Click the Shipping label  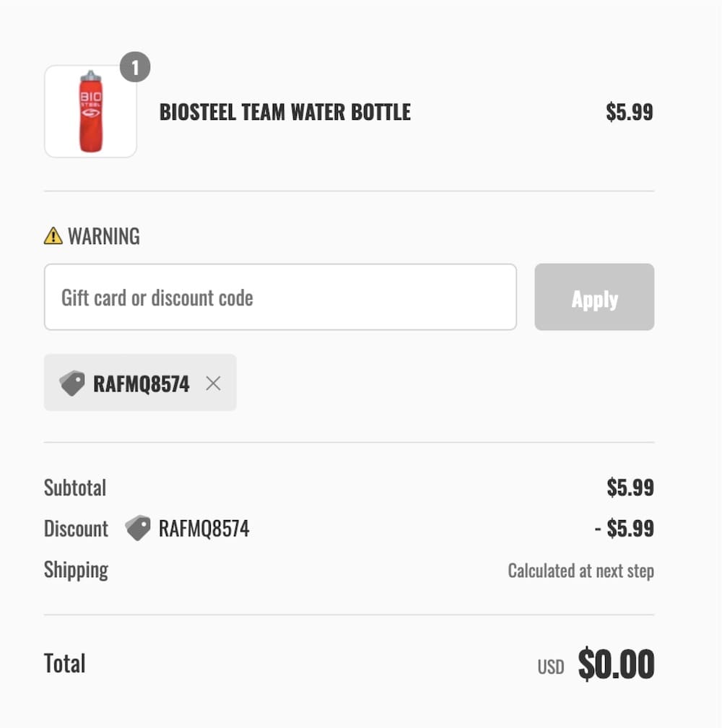[x=77, y=570]
